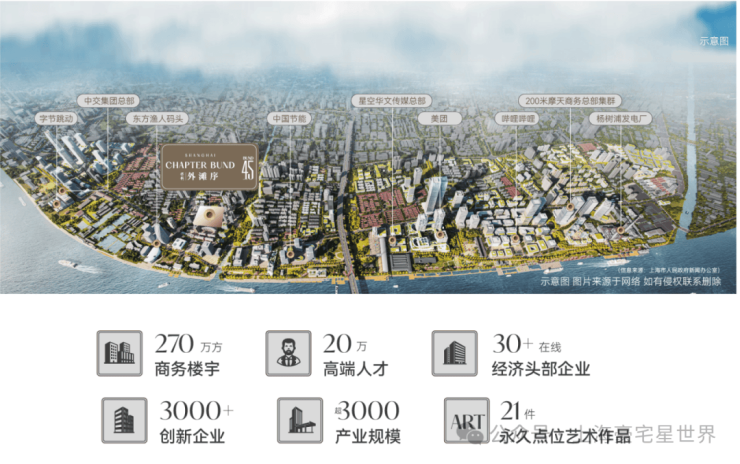Click the 超3000 figure above 产业规模

(x=368, y=411)
